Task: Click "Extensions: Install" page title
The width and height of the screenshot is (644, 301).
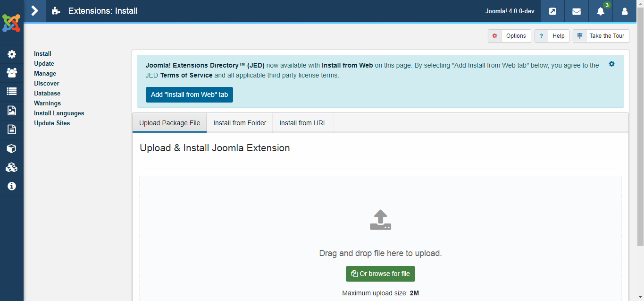Action: (103, 11)
